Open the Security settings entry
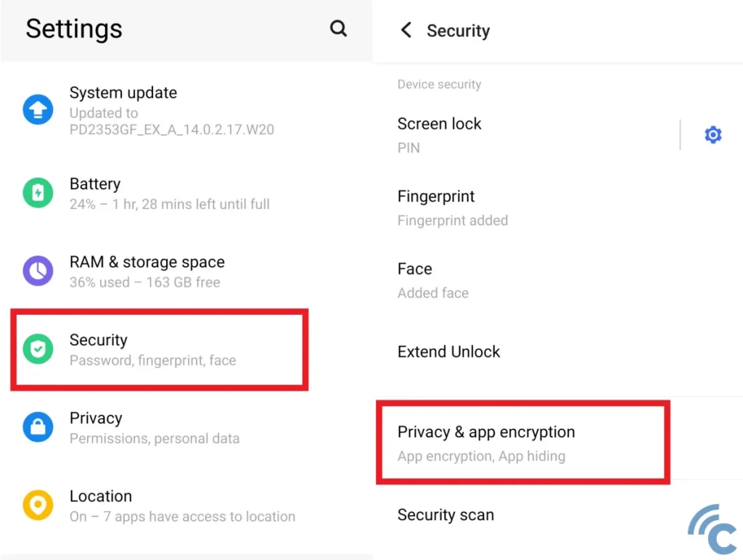 [x=152, y=350]
